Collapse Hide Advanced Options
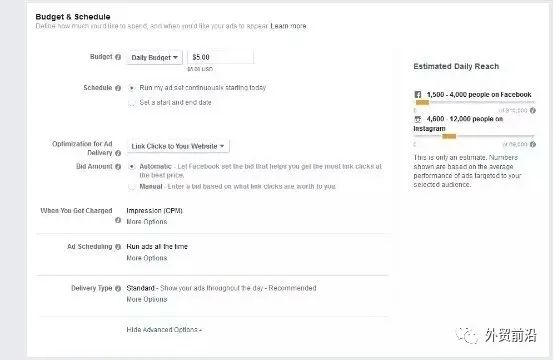Viewport: 554px width, 360px height. point(164,330)
